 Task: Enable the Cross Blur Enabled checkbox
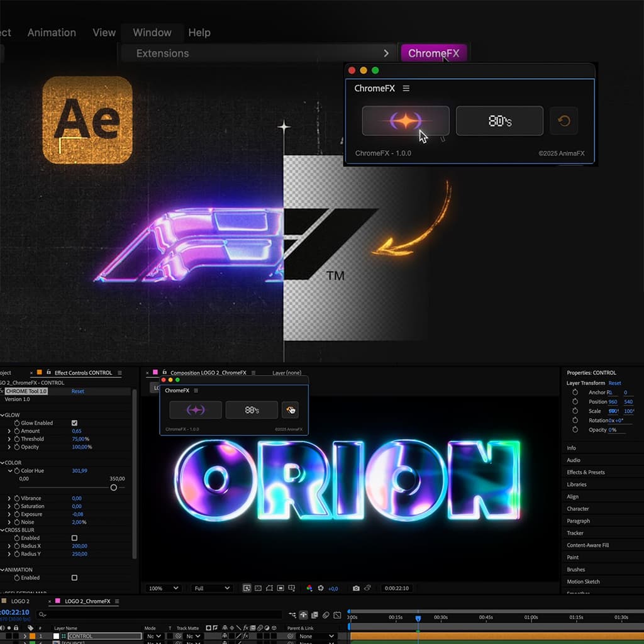click(x=74, y=538)
